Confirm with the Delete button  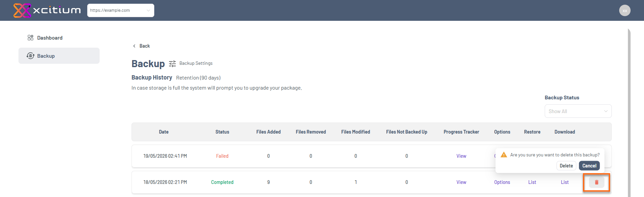566,166
